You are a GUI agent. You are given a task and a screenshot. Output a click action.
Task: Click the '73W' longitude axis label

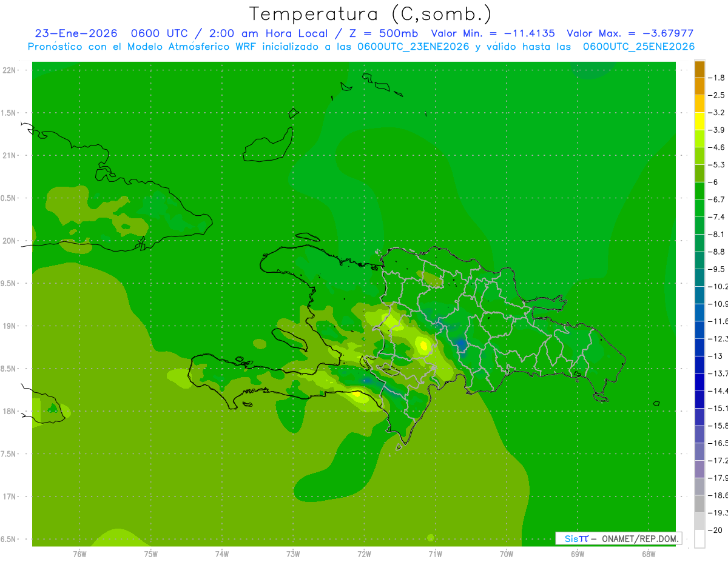pos(293,554)
